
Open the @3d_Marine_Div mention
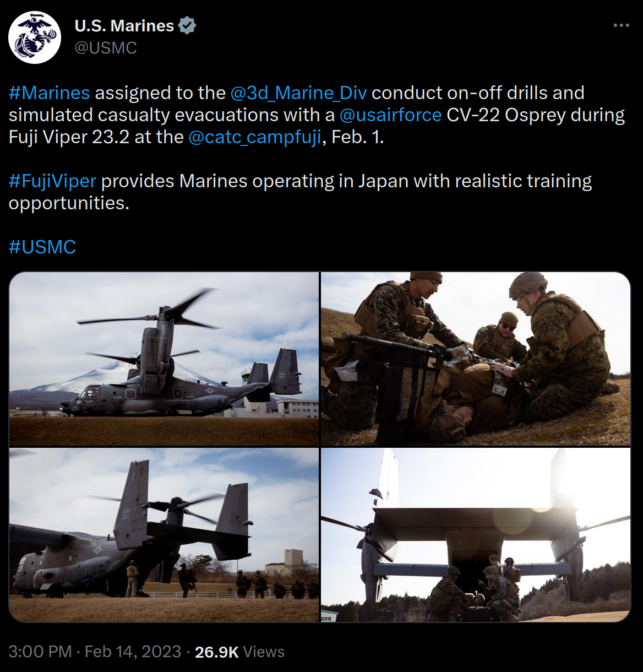[298, 93]
